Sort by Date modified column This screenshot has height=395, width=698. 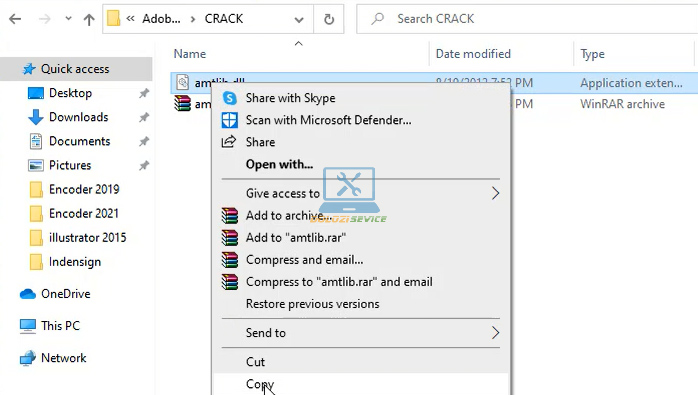[473, 54]
